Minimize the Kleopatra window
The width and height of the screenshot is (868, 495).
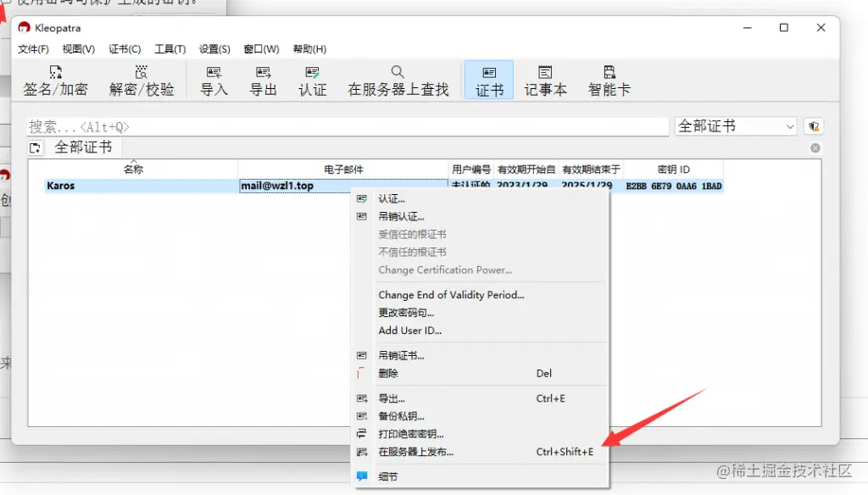click(748, 28)
